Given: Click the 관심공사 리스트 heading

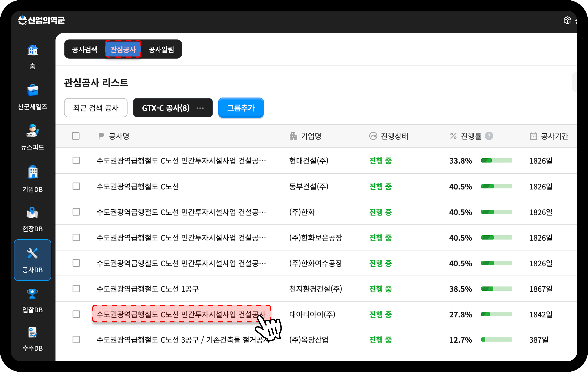Looking at the screenshot, I should 96,82.
